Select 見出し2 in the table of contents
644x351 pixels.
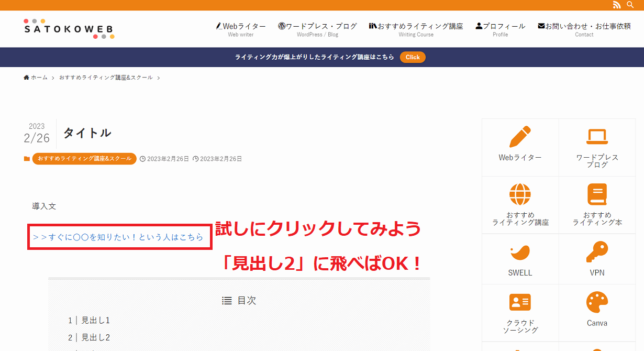[94, 337]
